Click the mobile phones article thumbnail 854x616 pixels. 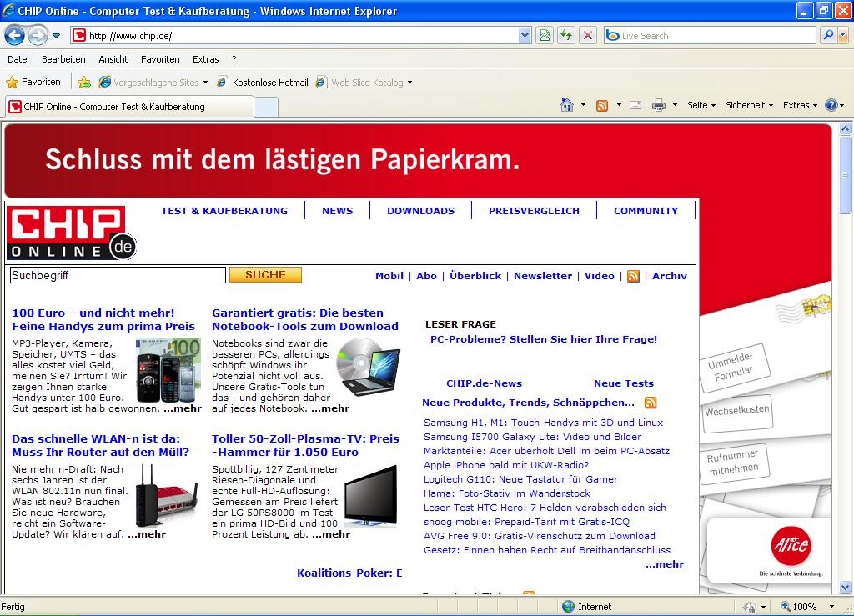pos(168,370)
